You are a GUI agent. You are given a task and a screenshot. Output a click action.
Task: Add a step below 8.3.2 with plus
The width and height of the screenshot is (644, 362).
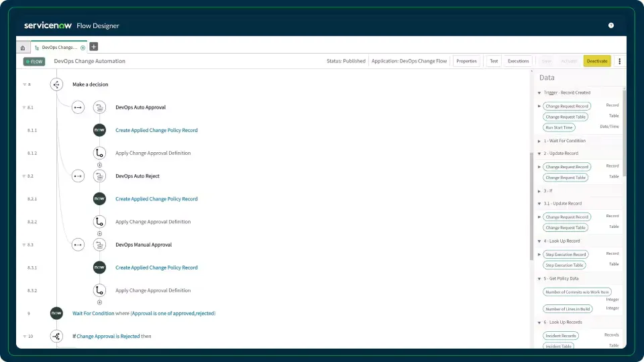[99, 302]
